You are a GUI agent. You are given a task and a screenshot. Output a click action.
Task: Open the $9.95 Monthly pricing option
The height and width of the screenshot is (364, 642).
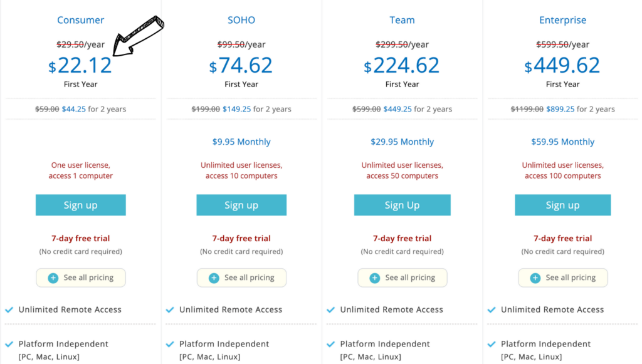pos(241,142)
